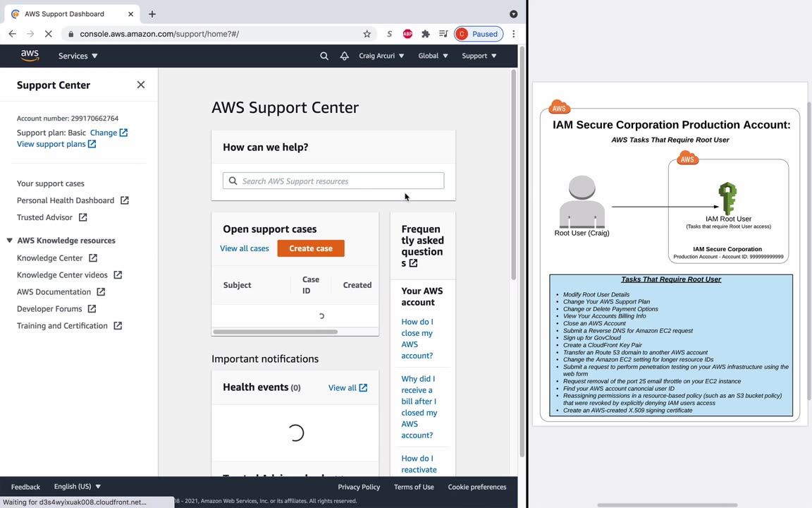The height and width of the screenshot is (508, 812).
Task: Click the Root User (Craig) figure in diagram
Action: [x=582, y=202]
